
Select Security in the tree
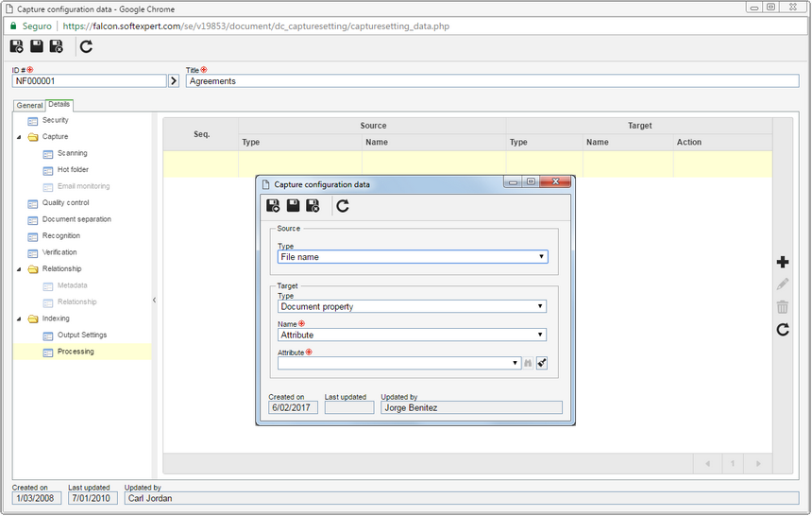(x=56, y=120)
